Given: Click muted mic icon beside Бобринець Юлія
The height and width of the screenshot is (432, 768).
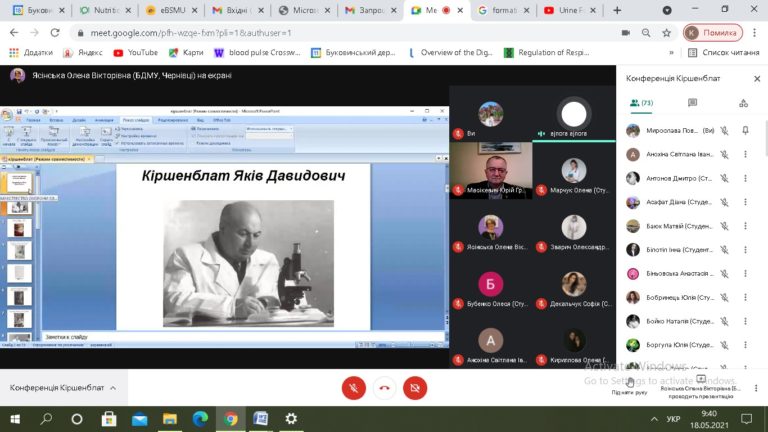Looking at the screenshot, I should [724, 297].
